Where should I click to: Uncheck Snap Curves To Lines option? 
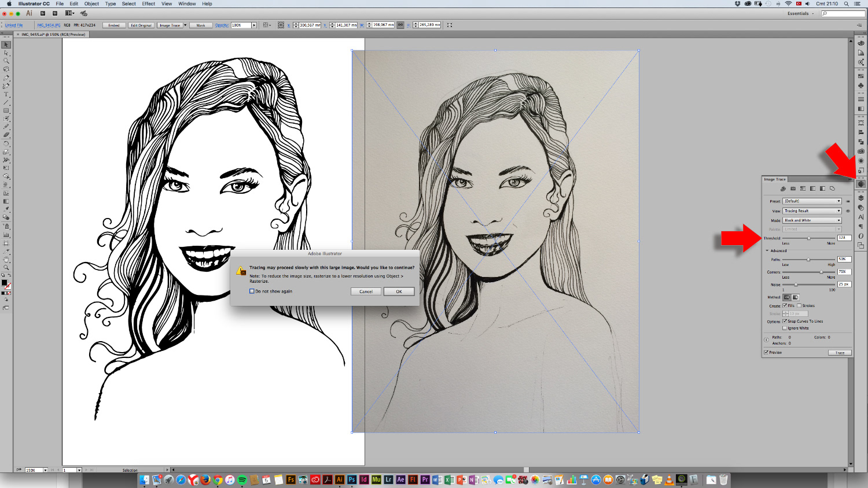[785, 321]
